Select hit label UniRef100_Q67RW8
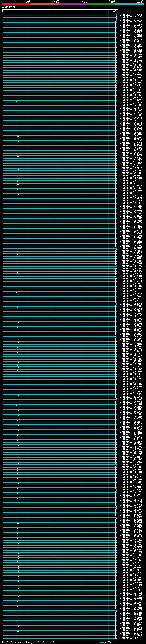The height and width of the screenshot is (644, 146). [x=131, y=82]
